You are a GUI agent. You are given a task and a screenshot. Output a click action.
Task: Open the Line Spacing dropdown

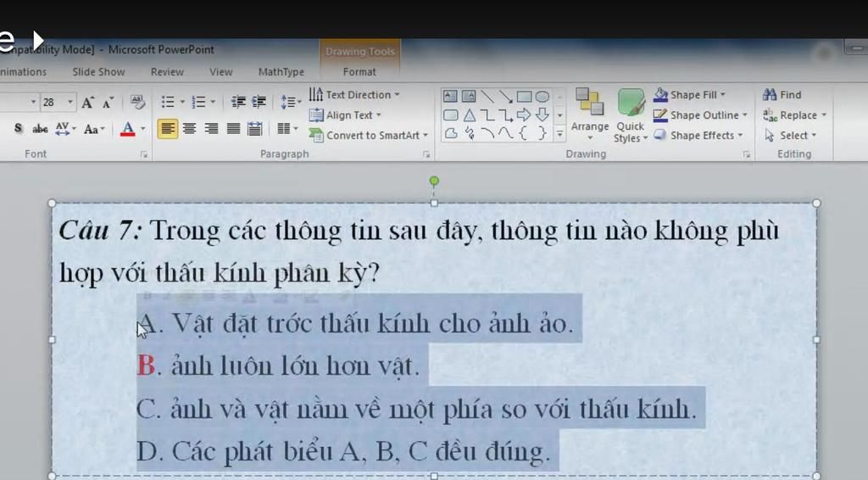pyautogui.click(x=291, y=102)
